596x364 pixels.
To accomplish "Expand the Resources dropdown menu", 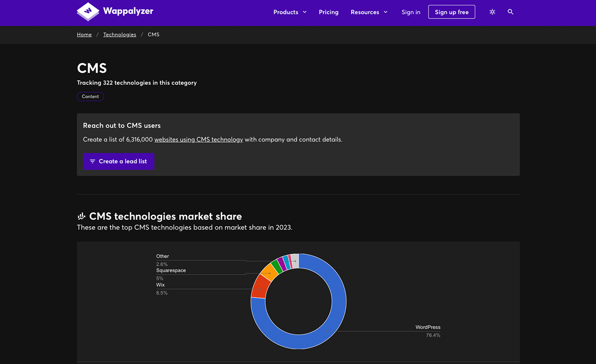I will [x=369, y=12].
